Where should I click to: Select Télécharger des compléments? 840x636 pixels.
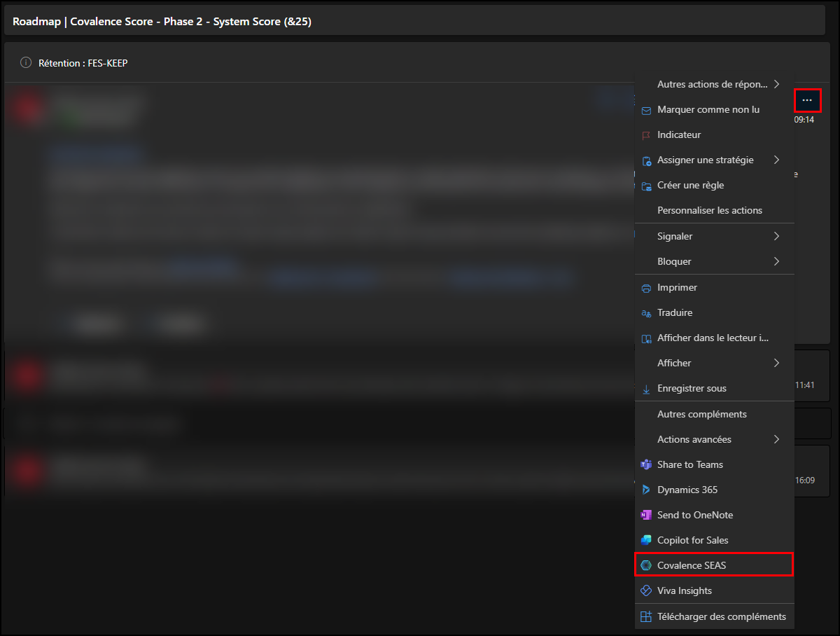(x=715, y=617)
